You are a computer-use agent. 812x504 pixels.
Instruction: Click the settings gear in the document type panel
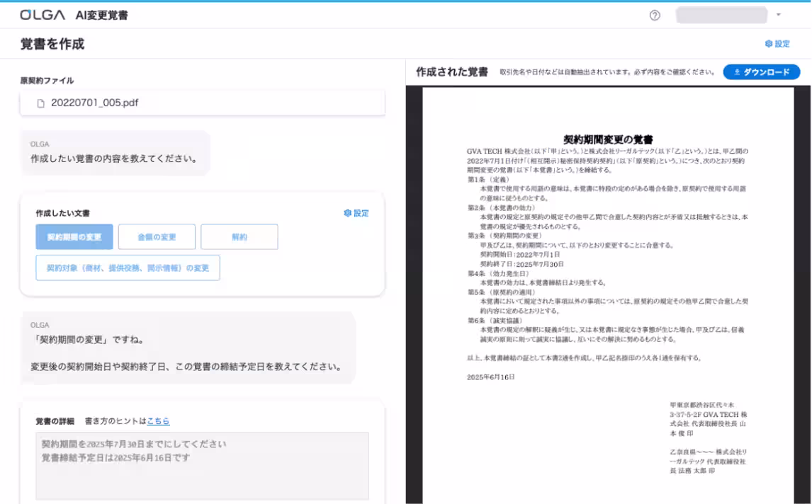pyautogui.click(x=346, y=213)
